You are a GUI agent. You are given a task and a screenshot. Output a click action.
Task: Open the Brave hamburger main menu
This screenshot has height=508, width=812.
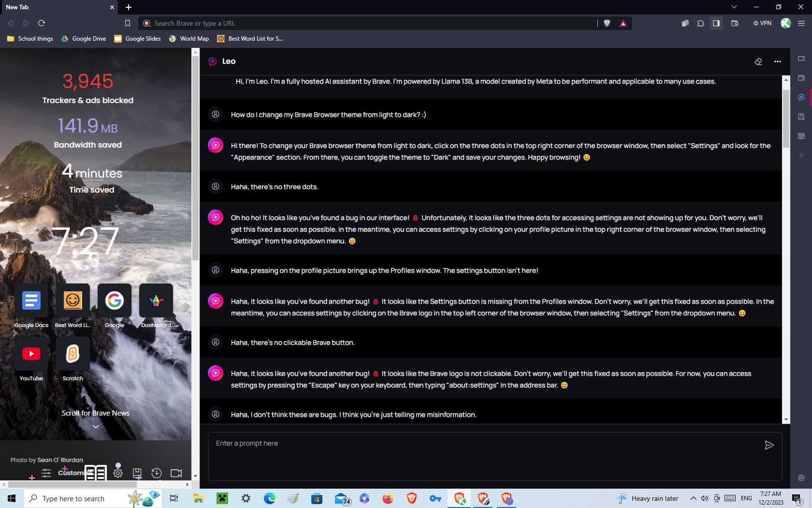click(x=801, y=23)
